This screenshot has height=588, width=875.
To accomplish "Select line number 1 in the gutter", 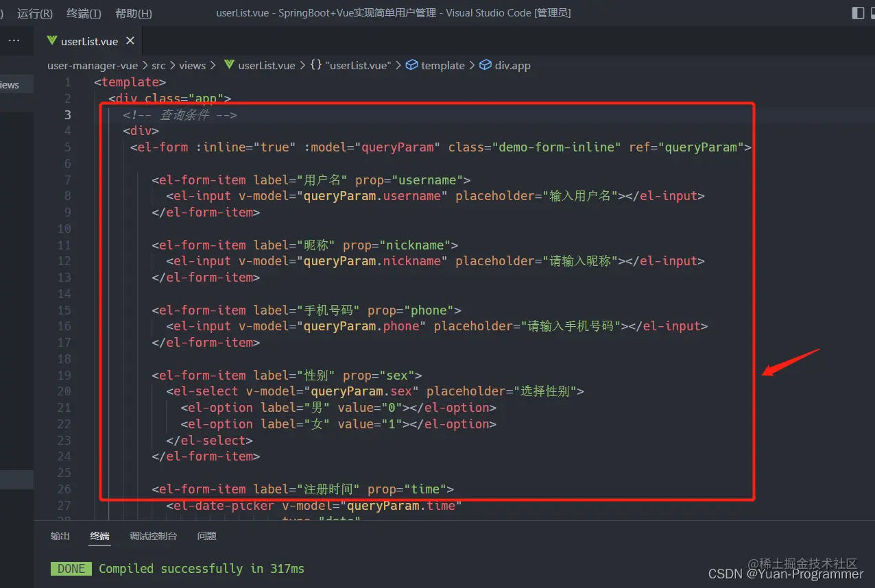I will tap(67, 82).
